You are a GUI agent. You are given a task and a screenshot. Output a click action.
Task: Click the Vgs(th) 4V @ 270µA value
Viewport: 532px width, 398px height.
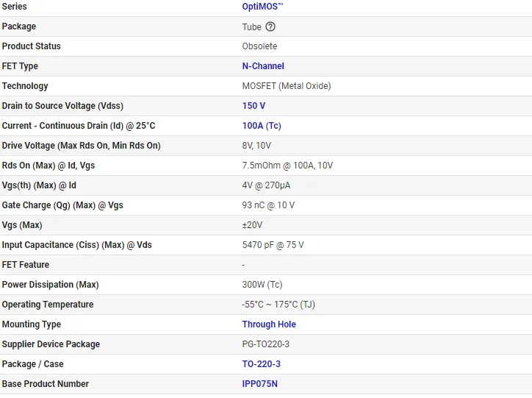point(266,185)
